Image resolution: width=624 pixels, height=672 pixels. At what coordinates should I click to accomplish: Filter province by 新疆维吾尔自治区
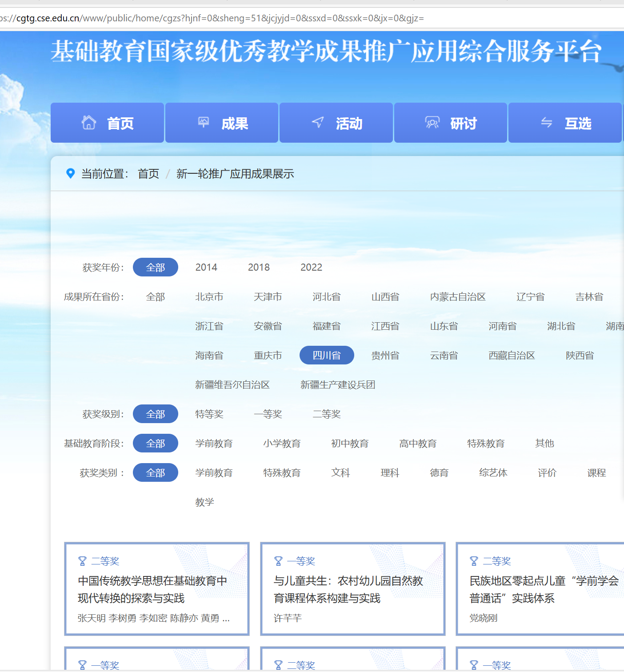[232, 384]
